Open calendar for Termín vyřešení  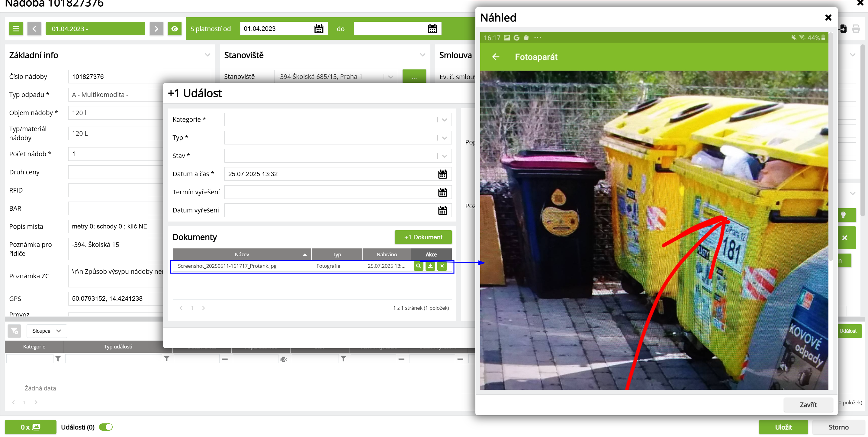tap(442, 192)
